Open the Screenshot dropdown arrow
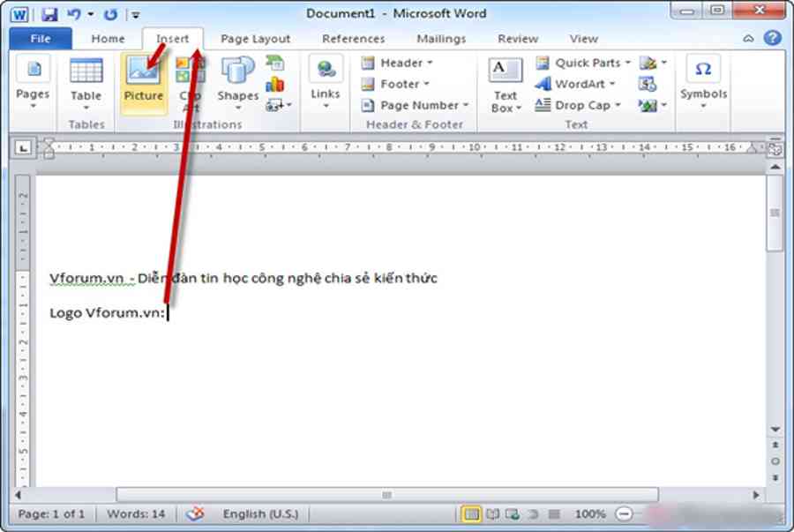Image resolution: width=794 pixels, height=532 pixels. click(x=289, y=105)
